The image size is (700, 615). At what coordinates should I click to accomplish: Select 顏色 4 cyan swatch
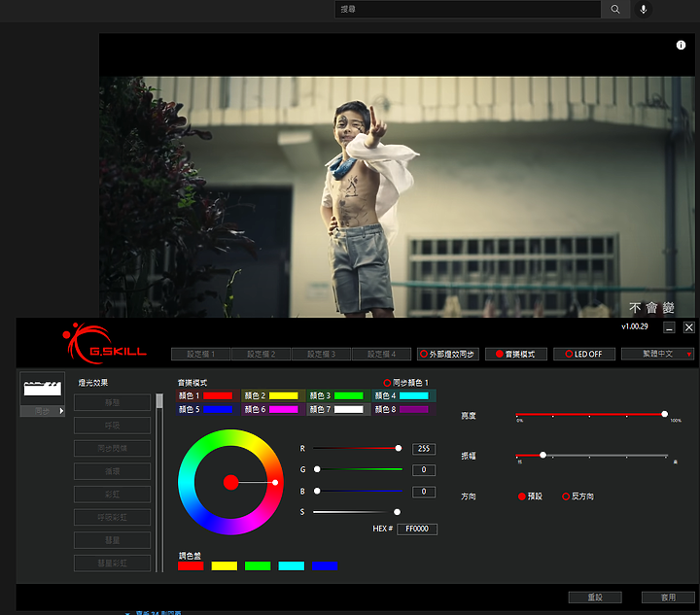click(x=414, y=395)
